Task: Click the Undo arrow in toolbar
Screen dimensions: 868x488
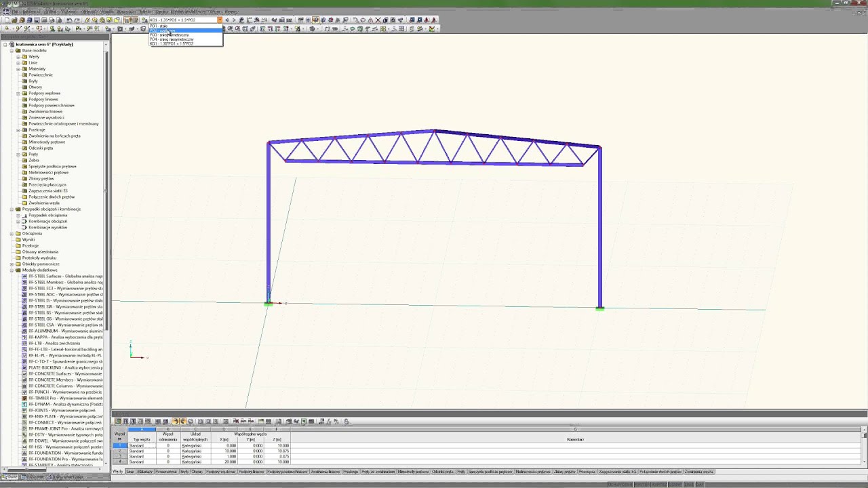Action: click(68, 20)
